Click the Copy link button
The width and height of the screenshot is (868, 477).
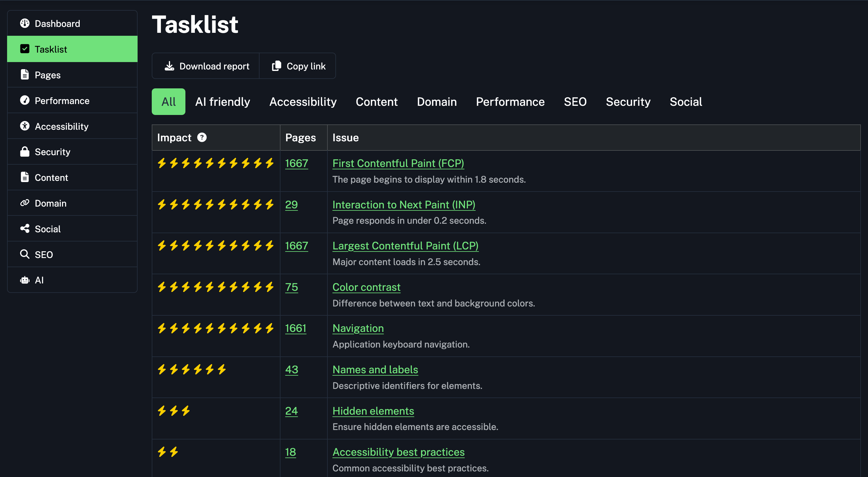298,66
